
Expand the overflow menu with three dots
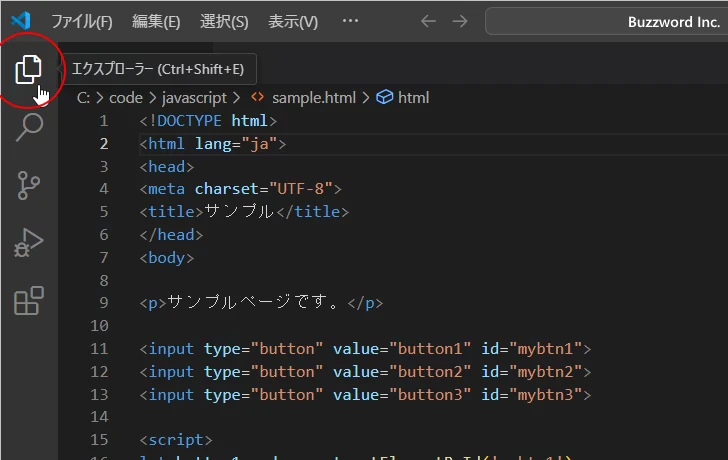pos(350,20)
